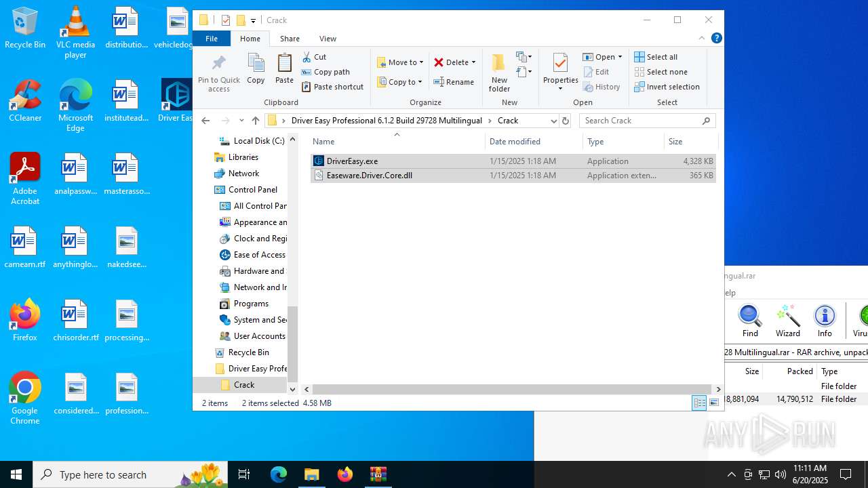Image resolution: width=868 pixels, height=488 pixels.
Task: Switch to the Share ribbon tab
Action: click(x=290, y=39)
